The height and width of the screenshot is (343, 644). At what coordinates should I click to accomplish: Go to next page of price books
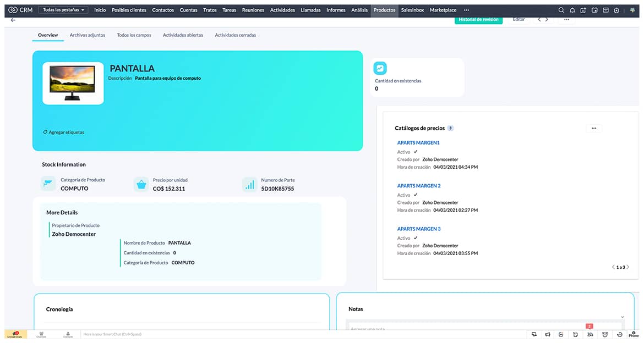[628, 267]
